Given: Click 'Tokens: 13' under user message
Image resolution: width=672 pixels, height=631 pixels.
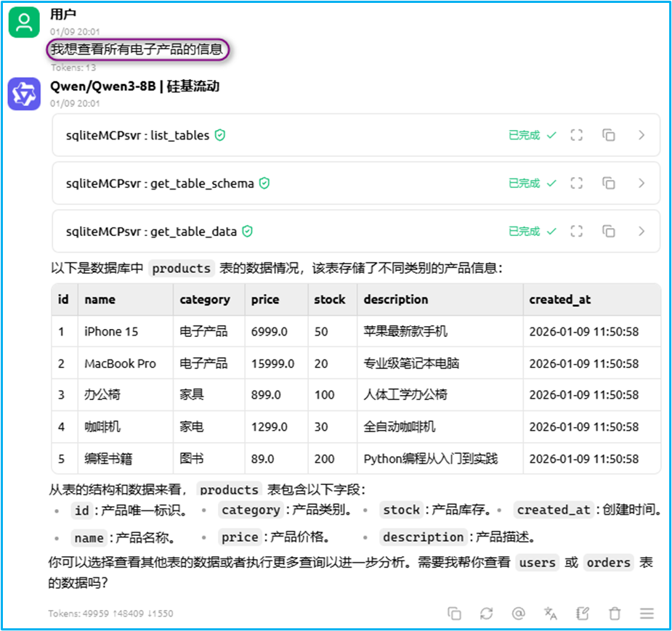Looking at the screenshot, I should pyautogui.click(x=73, y=68).
